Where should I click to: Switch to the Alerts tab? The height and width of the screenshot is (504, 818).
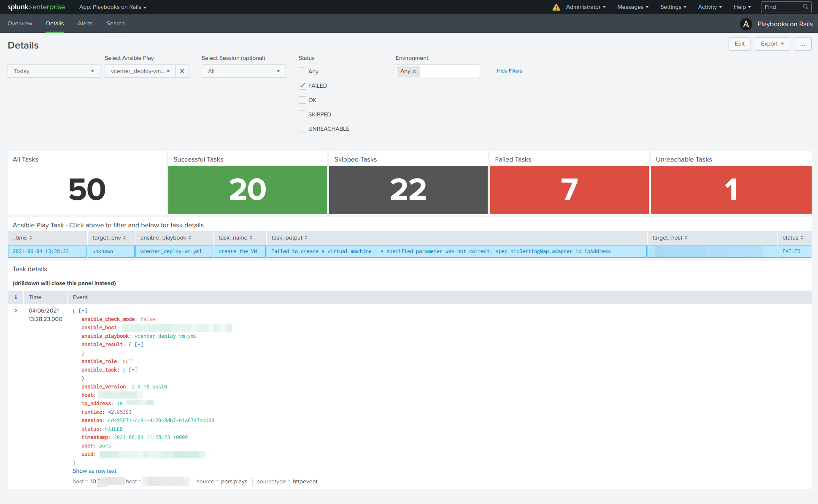tap(85, 24)
